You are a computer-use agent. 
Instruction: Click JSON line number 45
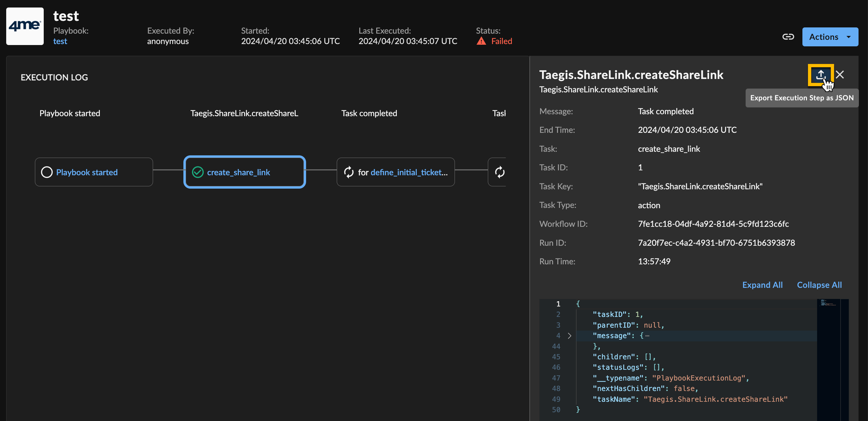556,357
